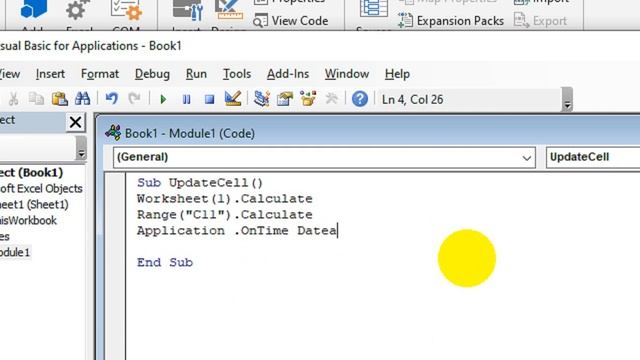This screenshot has height=360, width=640.
Task: Open the Window menu
Action: (x=347, y=74)
